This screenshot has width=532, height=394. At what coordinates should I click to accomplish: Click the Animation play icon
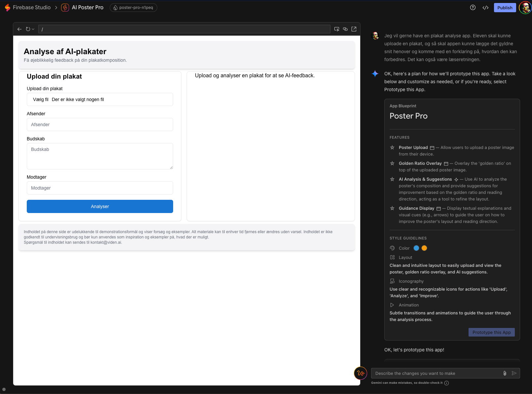coord(392,305)
